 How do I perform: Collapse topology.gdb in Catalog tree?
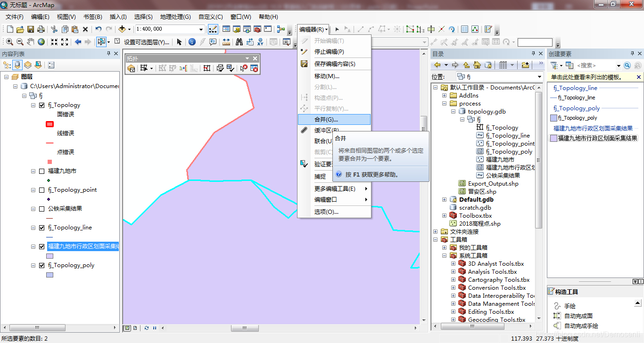click(x=453, y=112)
